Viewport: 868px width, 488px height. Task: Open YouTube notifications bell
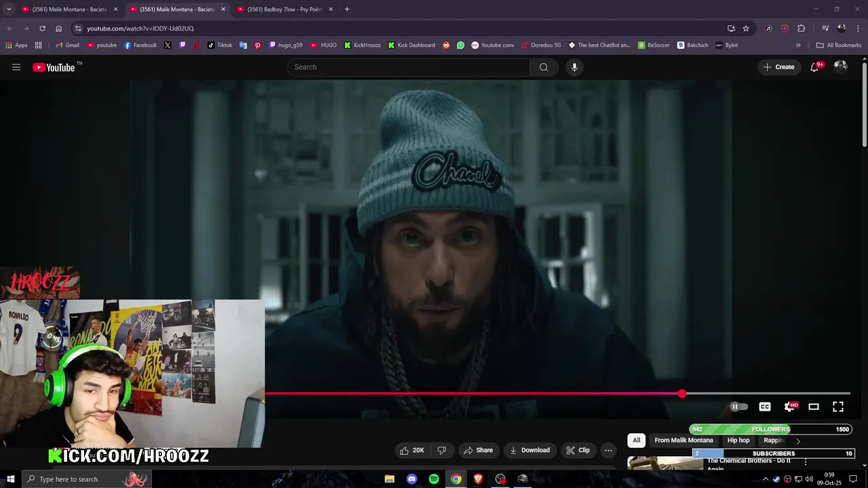tap(814, 67)
